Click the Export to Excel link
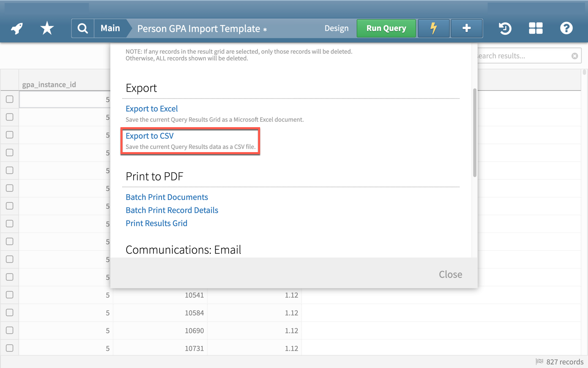This screenshot has width=588, height=368. coord(151,109)
